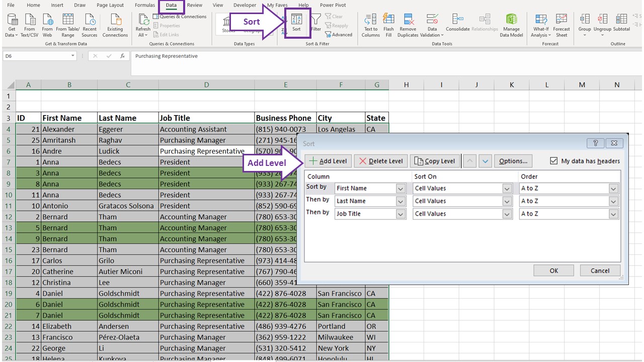Switch to the Home tab
The height and width of the screenshot is (362, 644).
[33, 5]
